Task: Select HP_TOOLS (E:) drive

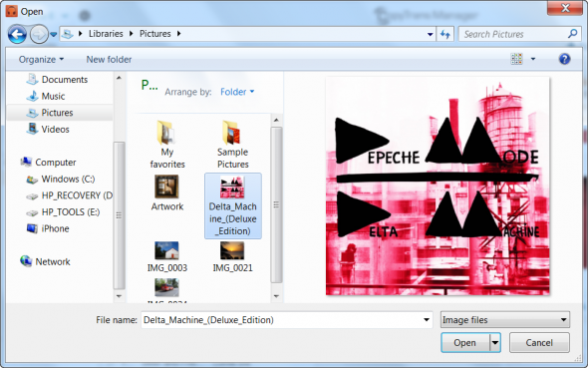Action: click(x=63, y=212)
